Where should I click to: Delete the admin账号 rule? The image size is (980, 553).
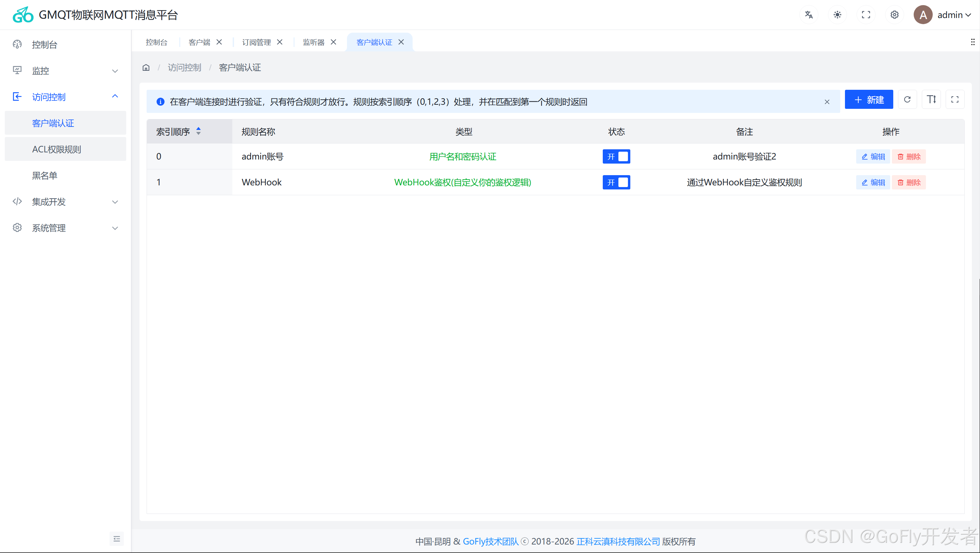(x=909, y=156)
